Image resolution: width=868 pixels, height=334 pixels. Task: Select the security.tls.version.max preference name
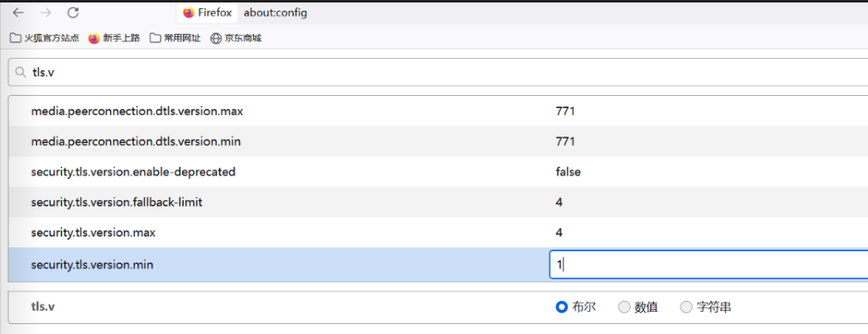tap(93, 233)
